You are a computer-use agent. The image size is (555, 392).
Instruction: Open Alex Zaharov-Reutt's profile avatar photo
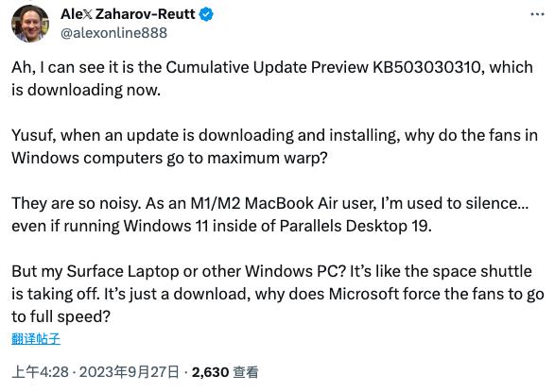(x=30, y=24)
